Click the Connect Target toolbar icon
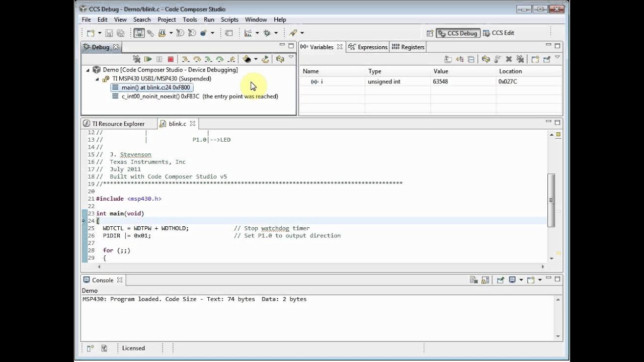Image resolution: width=644 pixels, height=362 pixels. tap(150, 33)
